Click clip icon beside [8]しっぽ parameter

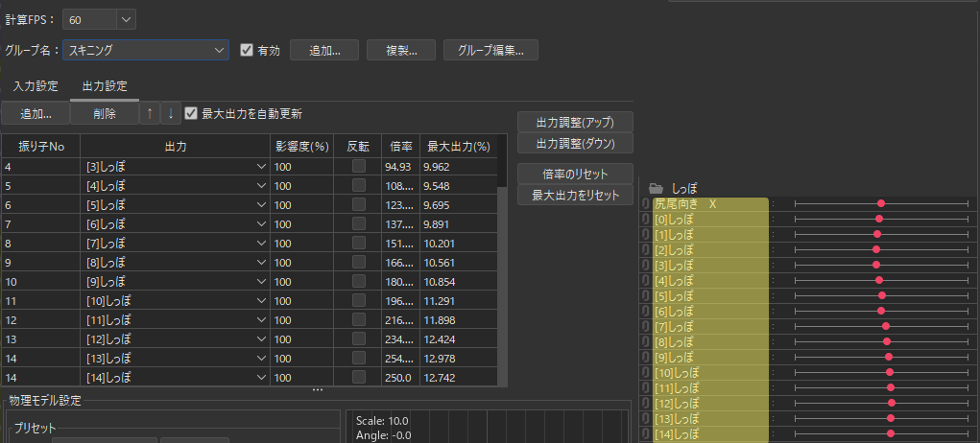646,341
